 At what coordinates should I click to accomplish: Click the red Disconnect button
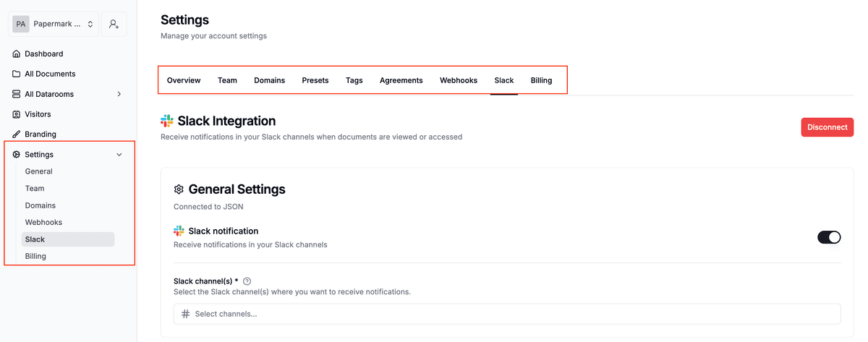click(x=827, y=127)
